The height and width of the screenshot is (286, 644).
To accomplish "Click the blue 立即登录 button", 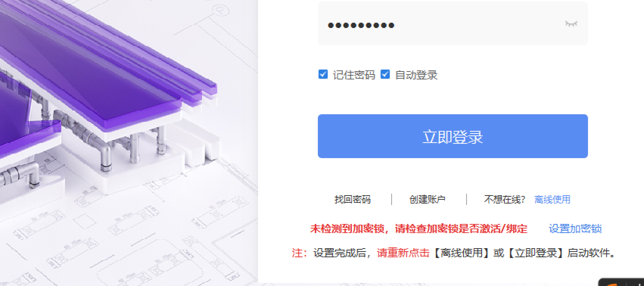I will pyautogui.click(x=453, y=136).
